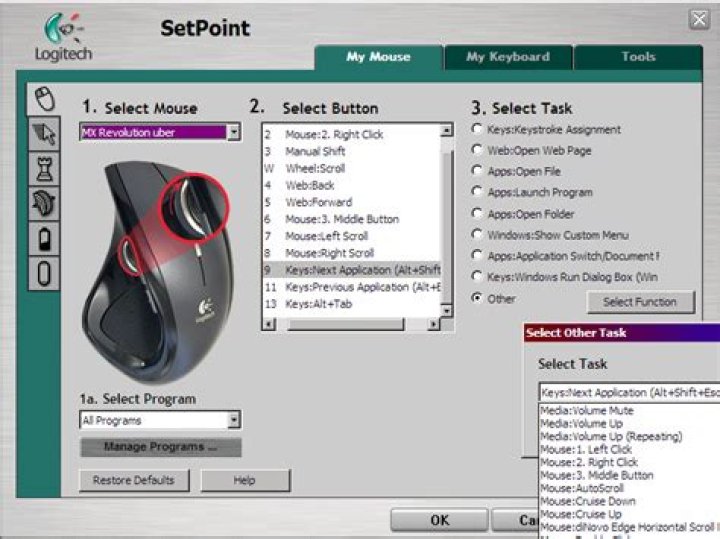Select the Other task radio button

[x=477, y=298]
